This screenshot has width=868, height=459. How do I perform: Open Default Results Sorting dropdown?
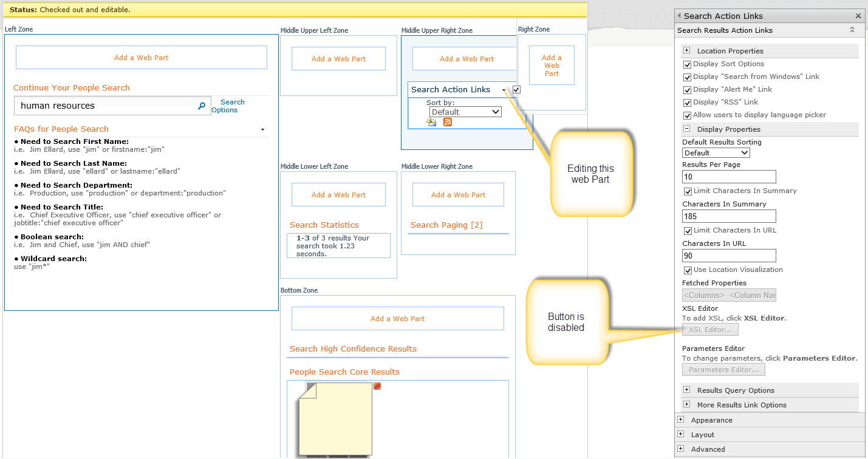716,153
